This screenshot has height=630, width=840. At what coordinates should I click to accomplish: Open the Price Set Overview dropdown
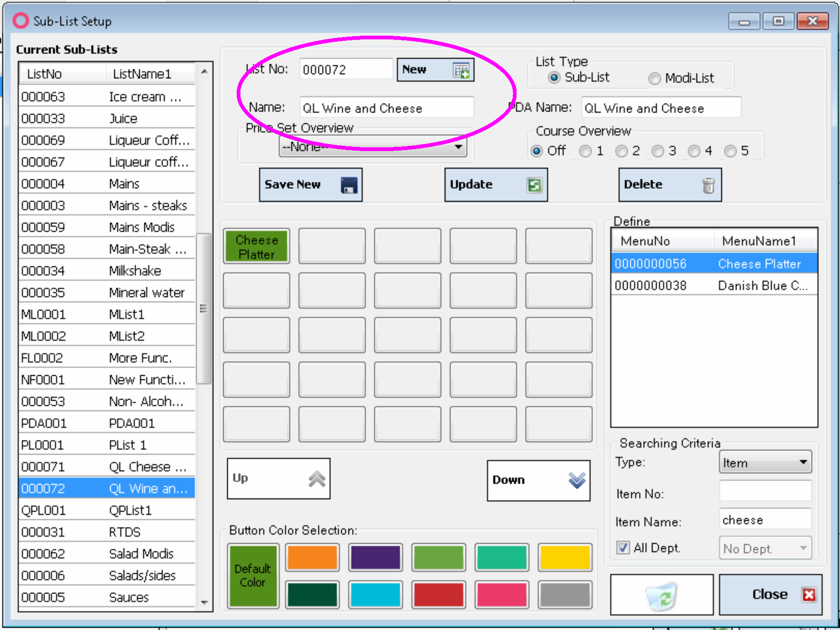[x=373, y=147]
